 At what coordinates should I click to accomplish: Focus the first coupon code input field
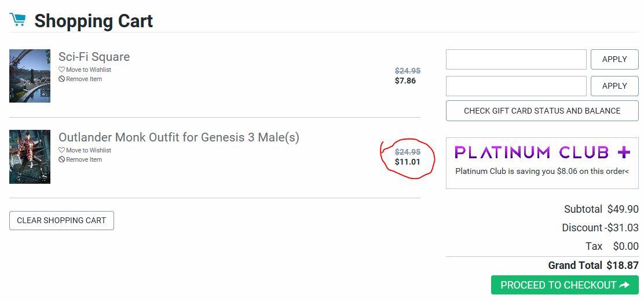pos(516,60)
